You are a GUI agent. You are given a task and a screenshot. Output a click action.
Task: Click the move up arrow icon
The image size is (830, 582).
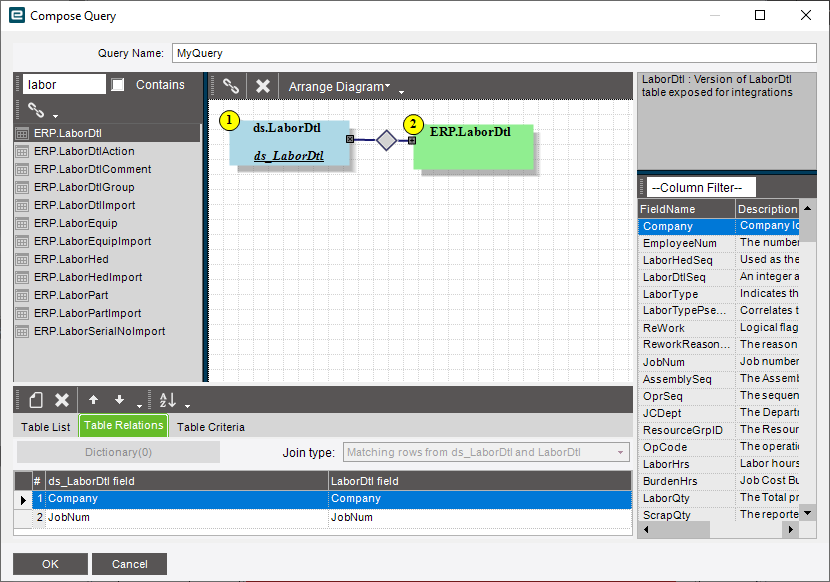(93, 400)
